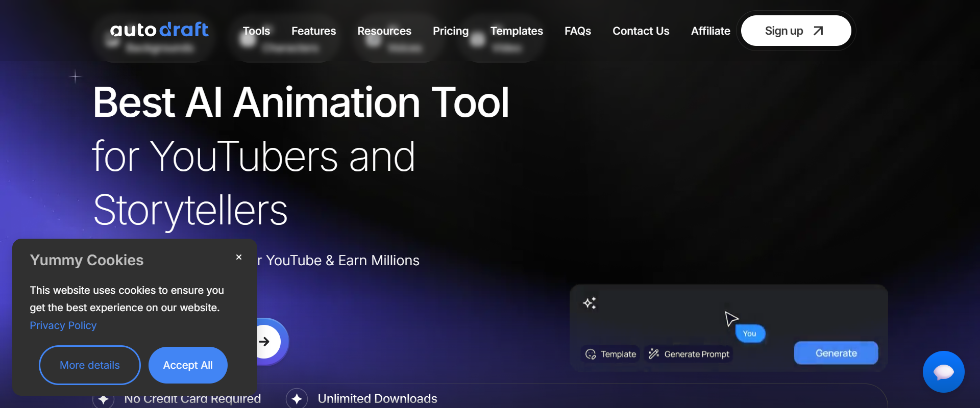The width and height of the screenshot is (980, 408).
Task: Click the sparkle icon in prompt box
Action: coord(590,303)
